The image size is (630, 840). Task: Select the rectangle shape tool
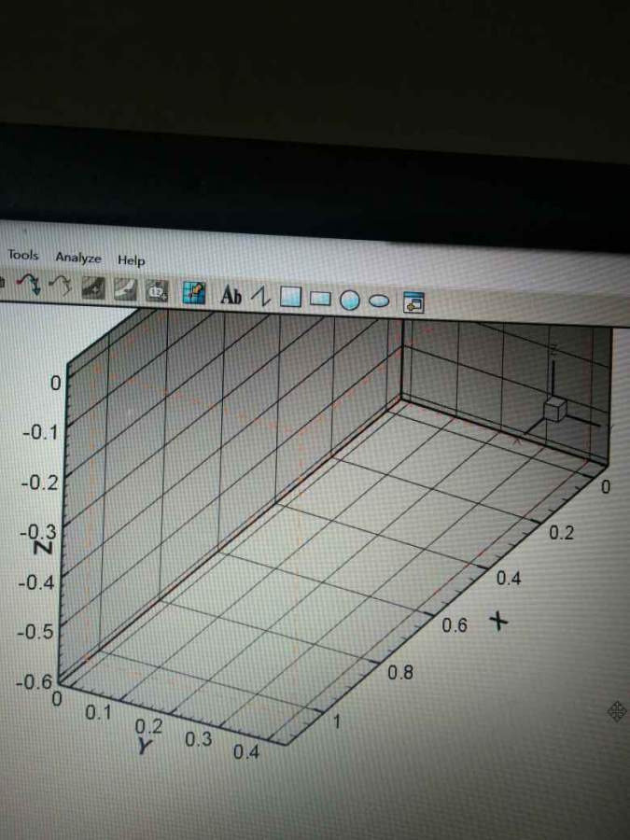tap(320, 299)
